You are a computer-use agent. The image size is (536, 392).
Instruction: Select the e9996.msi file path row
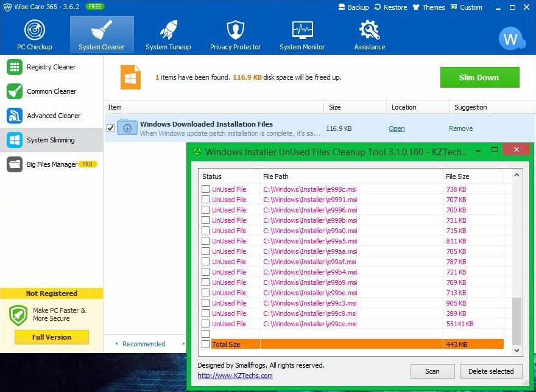pos(310,210)
